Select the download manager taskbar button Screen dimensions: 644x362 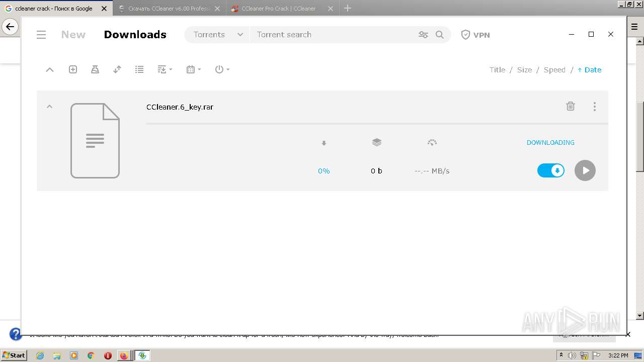click(x=142, y=355)
